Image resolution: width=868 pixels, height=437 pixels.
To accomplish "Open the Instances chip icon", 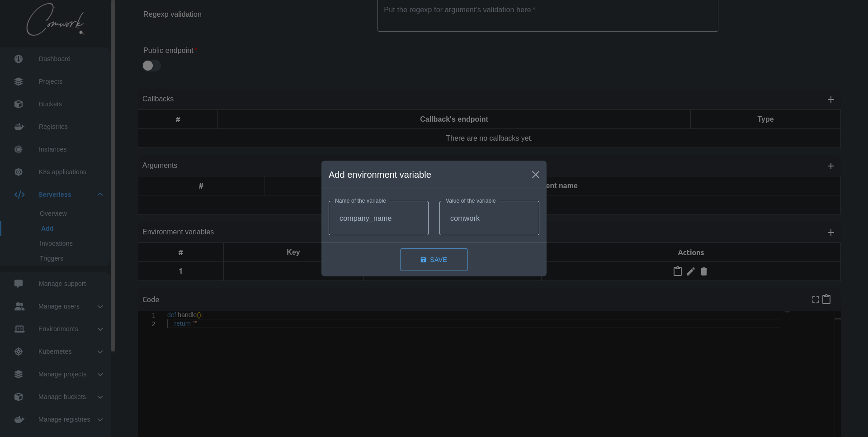I will point(19,149).
